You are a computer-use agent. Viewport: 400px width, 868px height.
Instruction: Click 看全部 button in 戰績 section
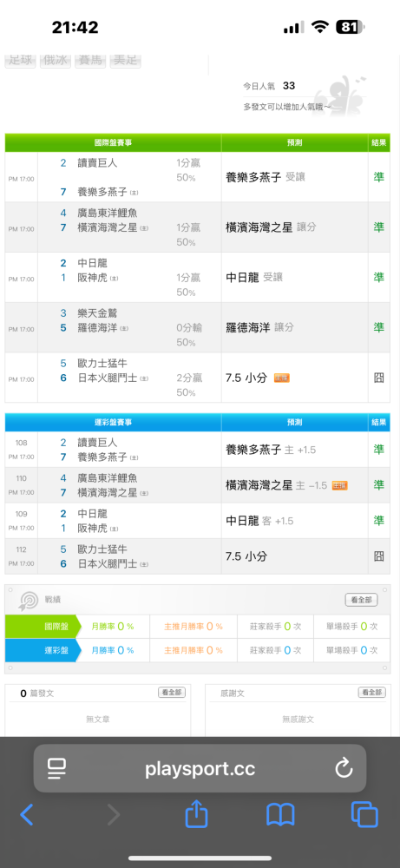(x=361, y=600)
